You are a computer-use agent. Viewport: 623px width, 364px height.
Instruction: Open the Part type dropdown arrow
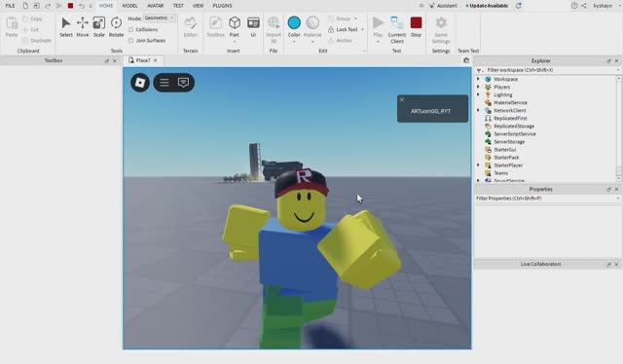235,41
